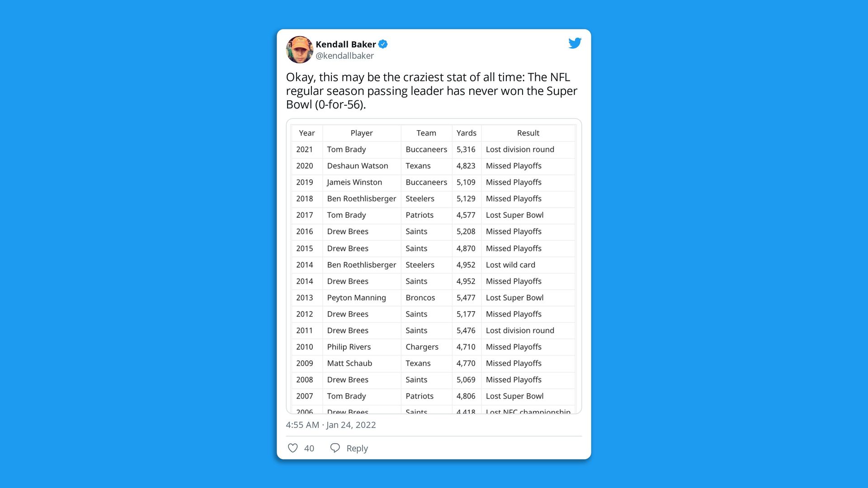Click the Reply button text
This screenshot has width=868, height=488.
[357, 448]
